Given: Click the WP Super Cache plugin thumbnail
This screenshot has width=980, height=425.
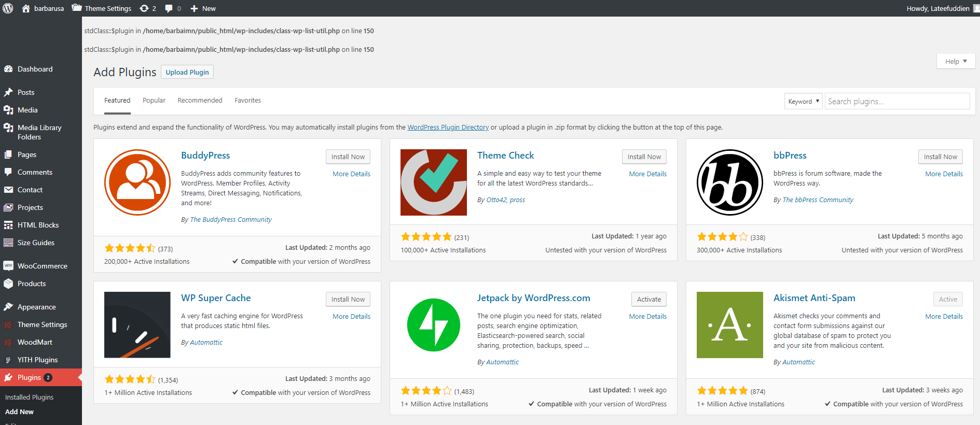Looking at the screenshot, I should coord(137,325).
